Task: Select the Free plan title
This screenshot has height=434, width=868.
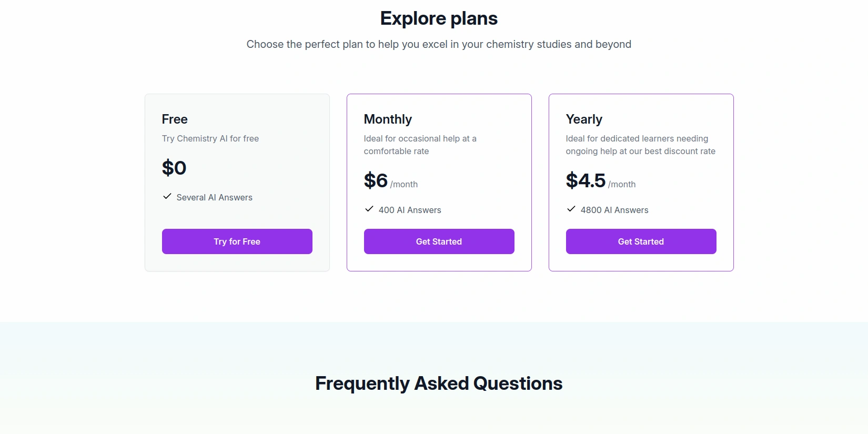Action: click(x=175, y=119)
